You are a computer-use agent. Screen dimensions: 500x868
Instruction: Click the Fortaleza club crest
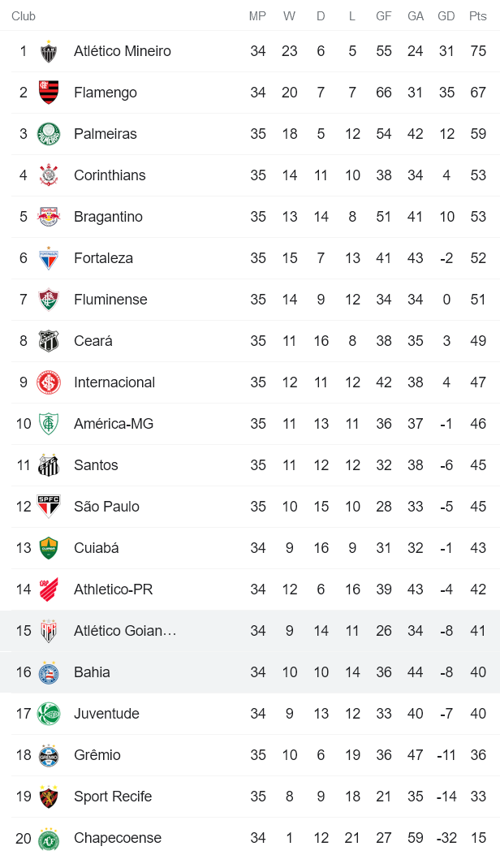tap(50, 257)
